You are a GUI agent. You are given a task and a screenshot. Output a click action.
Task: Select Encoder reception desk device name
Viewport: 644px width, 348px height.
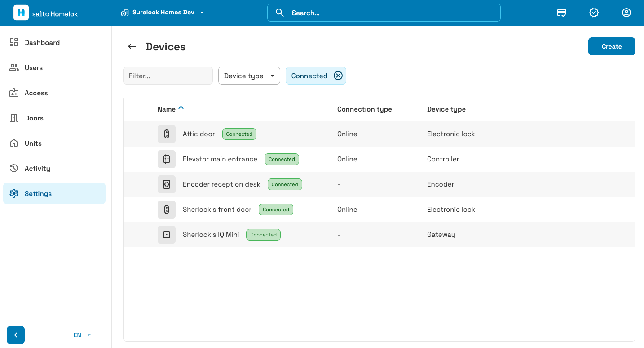click(x=221, y=184)
